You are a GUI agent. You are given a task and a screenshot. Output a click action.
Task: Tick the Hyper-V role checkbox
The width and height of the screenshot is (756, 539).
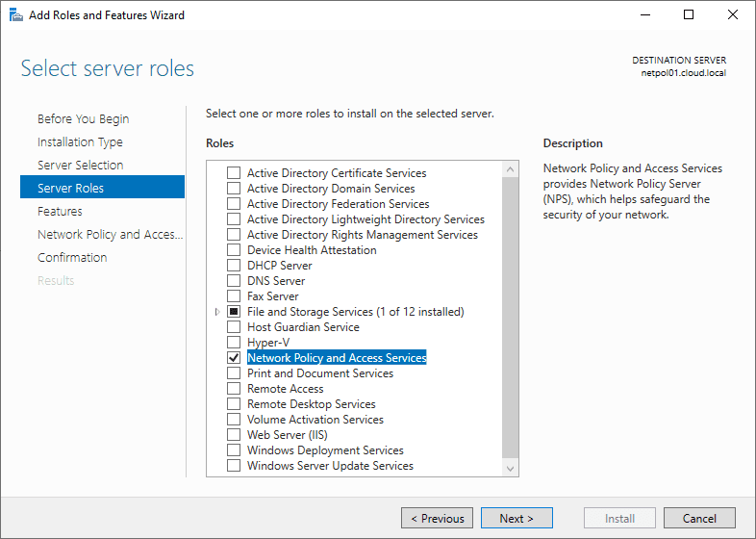tap(234, 343)
